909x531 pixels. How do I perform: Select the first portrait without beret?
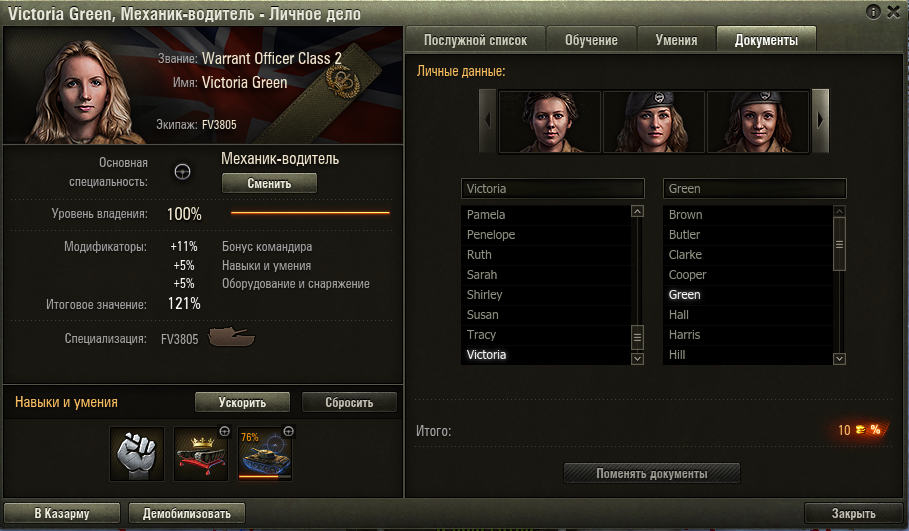coord(549,122)
